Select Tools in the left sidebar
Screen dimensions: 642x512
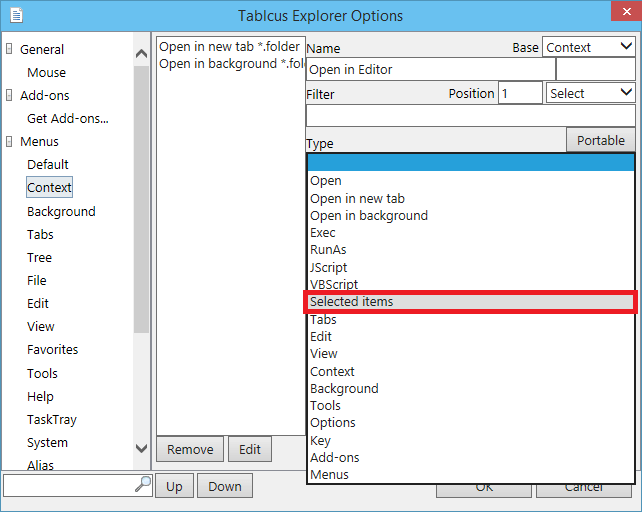42,373
